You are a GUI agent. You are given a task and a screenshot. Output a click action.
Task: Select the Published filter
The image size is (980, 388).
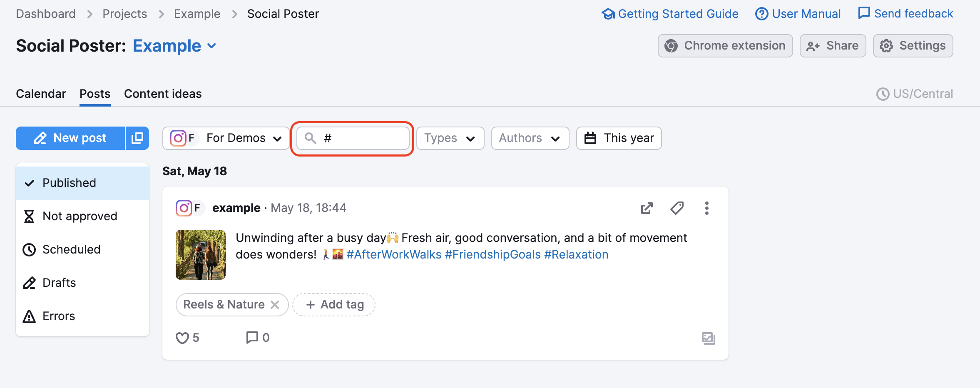click(x=69, y=182)
